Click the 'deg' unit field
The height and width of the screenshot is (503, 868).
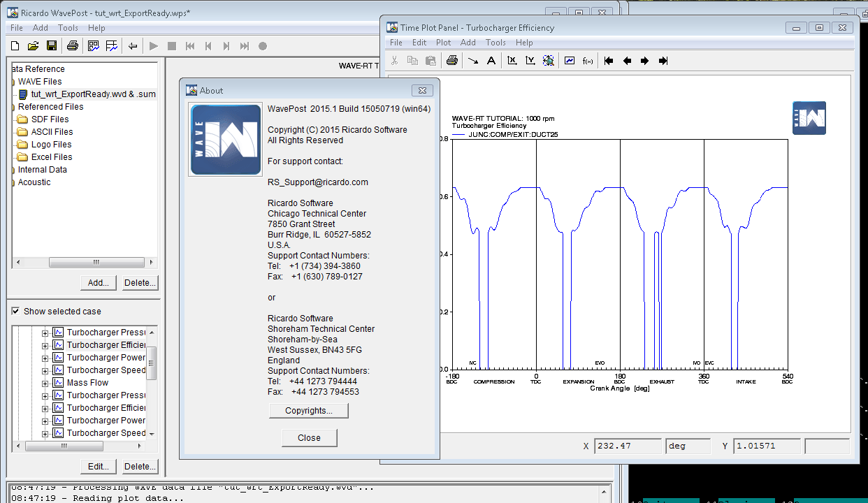[688, 446]
